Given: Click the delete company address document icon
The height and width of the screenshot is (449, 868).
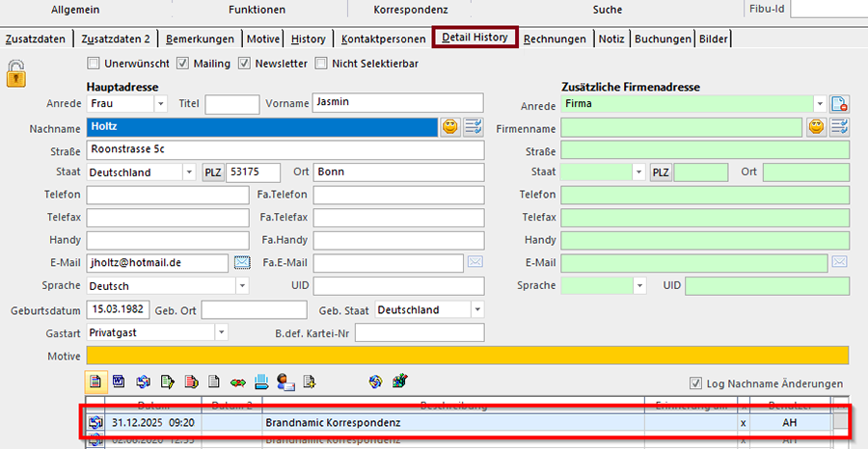Looking at the screenshot, I should coord(840,103).
